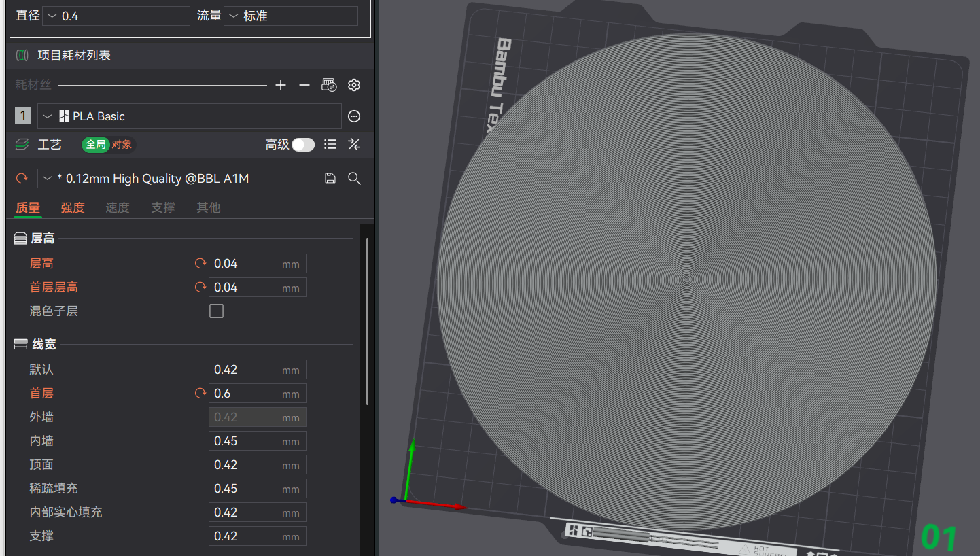The image size is (980, 556).
Task: Open the filament sync/AMS icon
Action: click(329, 85)
